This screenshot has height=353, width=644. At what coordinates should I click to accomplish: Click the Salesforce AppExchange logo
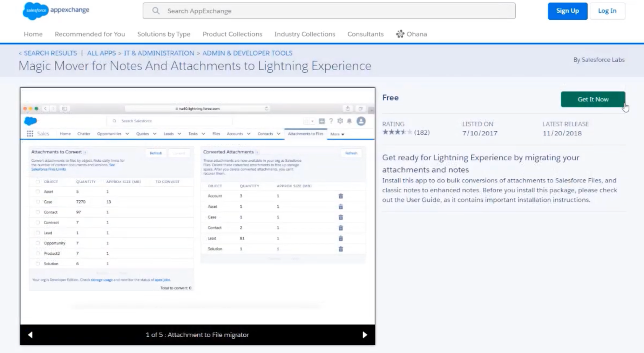pyautogui.click(x=56, y=11)
